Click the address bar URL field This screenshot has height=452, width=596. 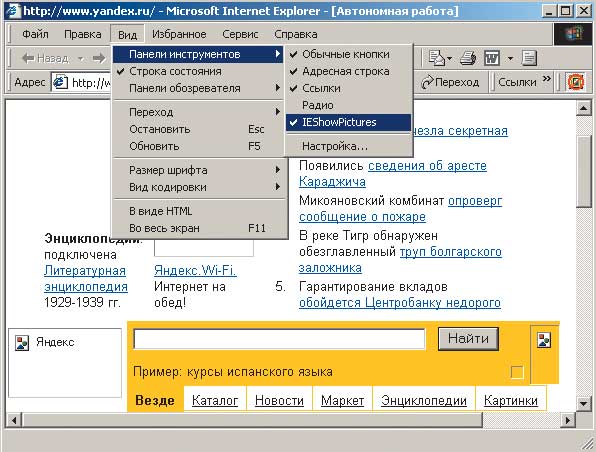(81, 82)
